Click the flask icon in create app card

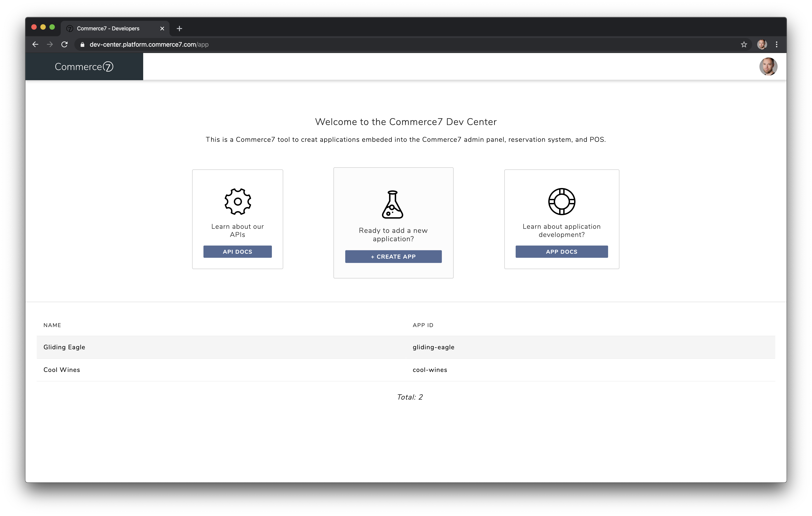click(392, 205)
